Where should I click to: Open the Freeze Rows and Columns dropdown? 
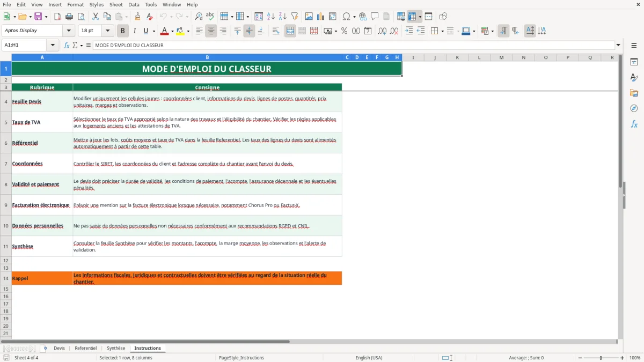pyautogui.click(x=420, y=17)
